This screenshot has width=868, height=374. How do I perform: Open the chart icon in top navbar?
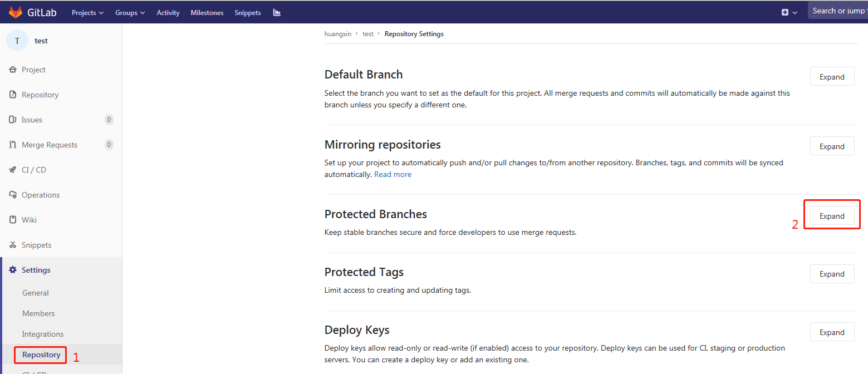click(277, 12)
